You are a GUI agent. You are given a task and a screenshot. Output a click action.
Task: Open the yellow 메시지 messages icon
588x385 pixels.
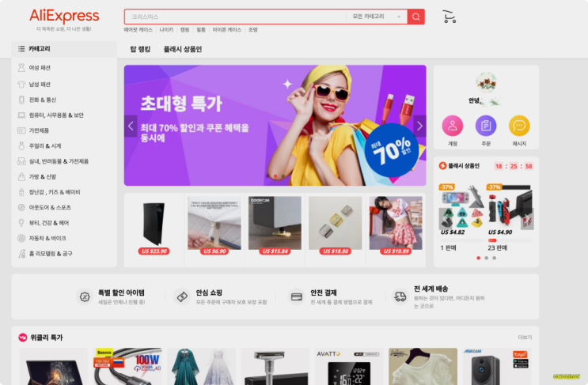pyautogui.click(x=519, y=126)
